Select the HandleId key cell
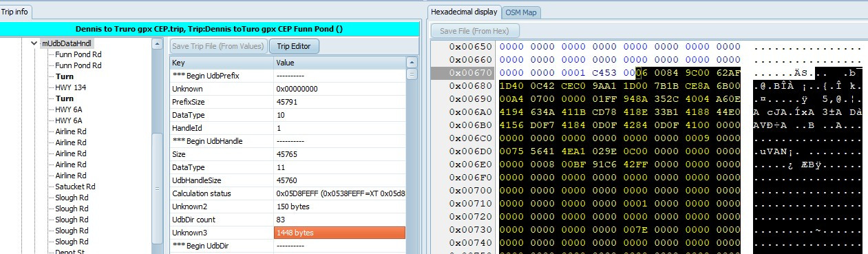The height and width of the screenshot is (254, 868). (221, 128)
